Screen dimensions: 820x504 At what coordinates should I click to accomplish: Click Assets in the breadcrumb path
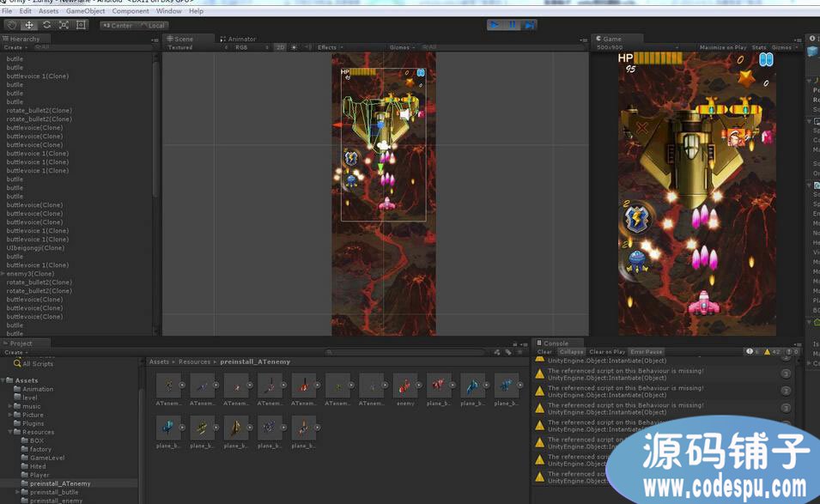click(x=159, y=361)
